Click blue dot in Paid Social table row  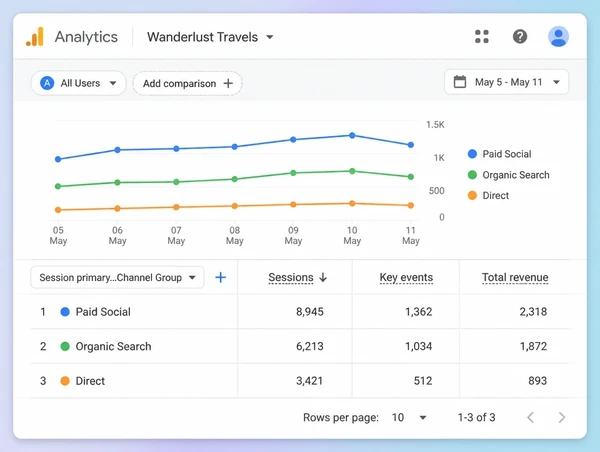pyautogui.click(x=65, y=312)
